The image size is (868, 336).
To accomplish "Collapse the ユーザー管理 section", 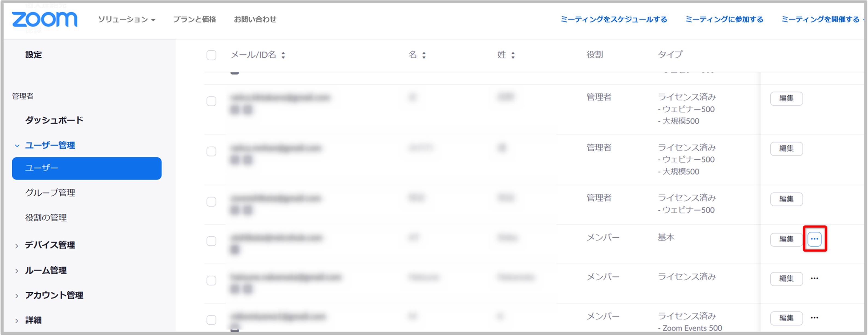I will click(50, 145).
